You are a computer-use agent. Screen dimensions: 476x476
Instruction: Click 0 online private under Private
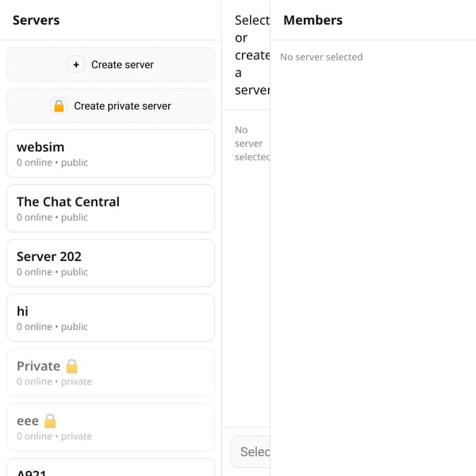[54, 382]
